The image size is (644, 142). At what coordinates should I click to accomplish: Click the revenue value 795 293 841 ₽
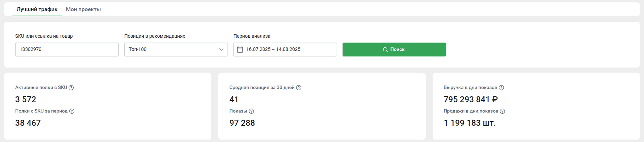[470, 99]
